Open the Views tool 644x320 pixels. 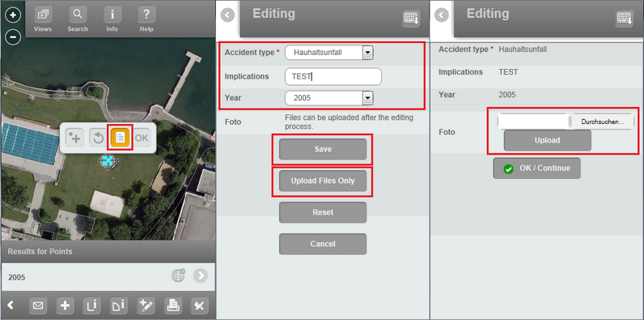coord(43,19)
